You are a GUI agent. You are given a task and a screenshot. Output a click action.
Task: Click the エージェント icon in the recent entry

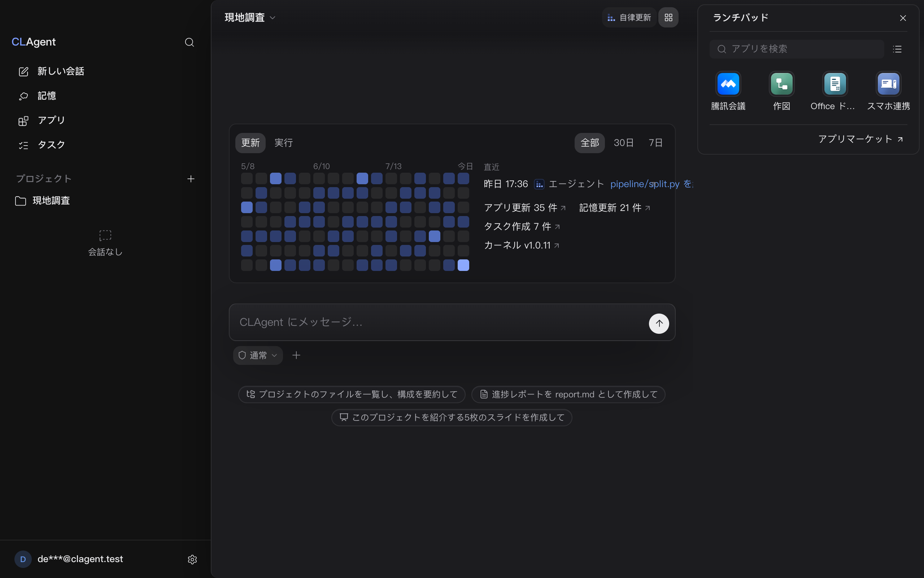539,184
